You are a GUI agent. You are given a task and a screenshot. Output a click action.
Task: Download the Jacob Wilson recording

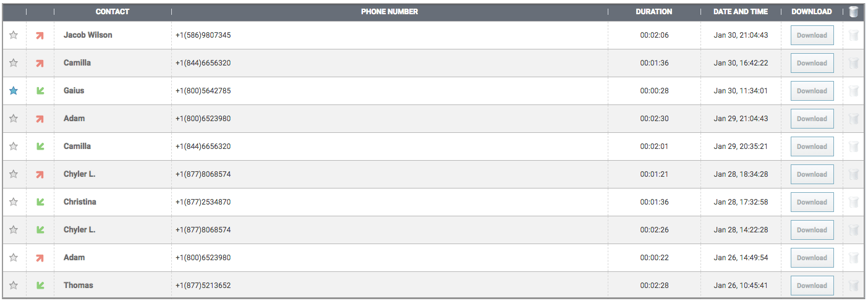pos(812,35)
